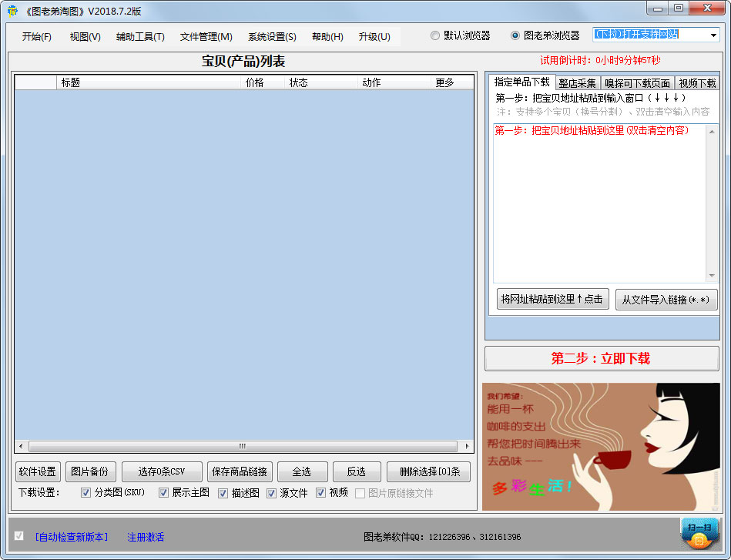The width and height of the screenshot is (731, 560).
Task: Expand the 打开支持网站 dropdown arrow
Action: coord(713,35)
